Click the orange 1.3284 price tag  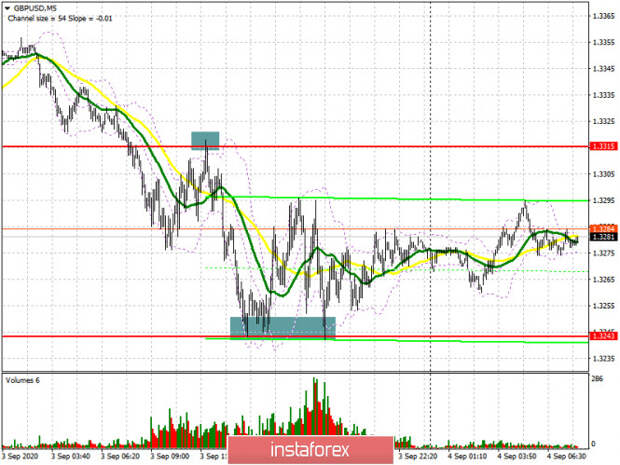pos(602,228)
